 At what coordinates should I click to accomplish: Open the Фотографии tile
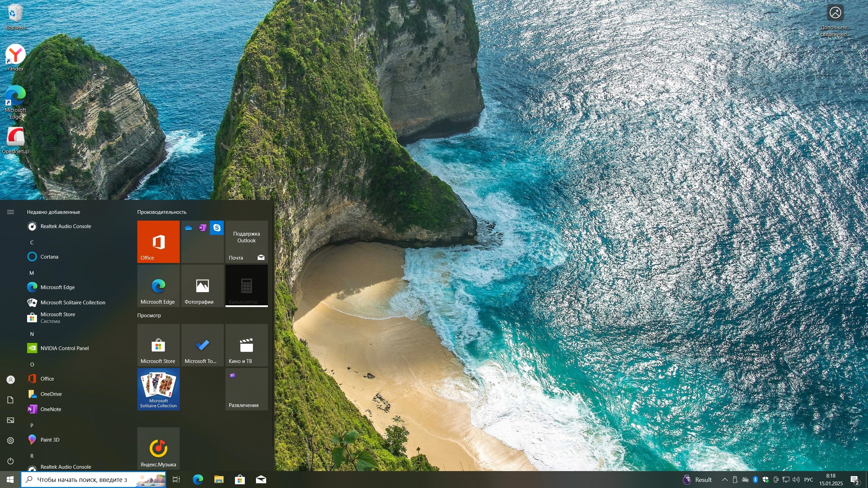(x=202, y=286)
